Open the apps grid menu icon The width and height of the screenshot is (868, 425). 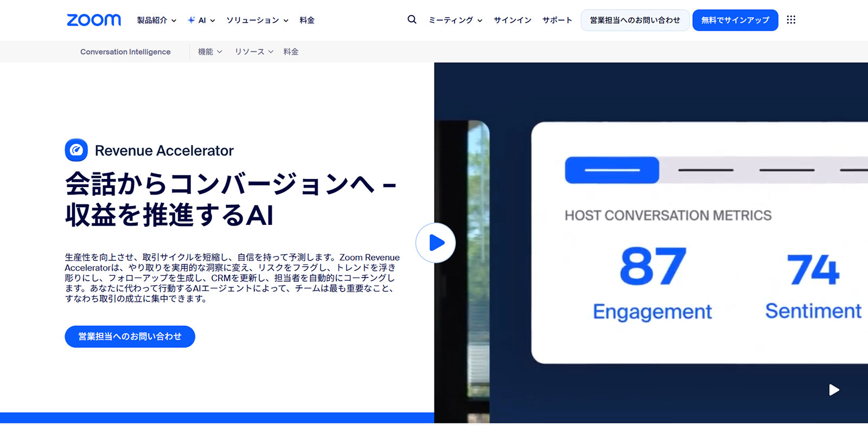coord(791,20)
